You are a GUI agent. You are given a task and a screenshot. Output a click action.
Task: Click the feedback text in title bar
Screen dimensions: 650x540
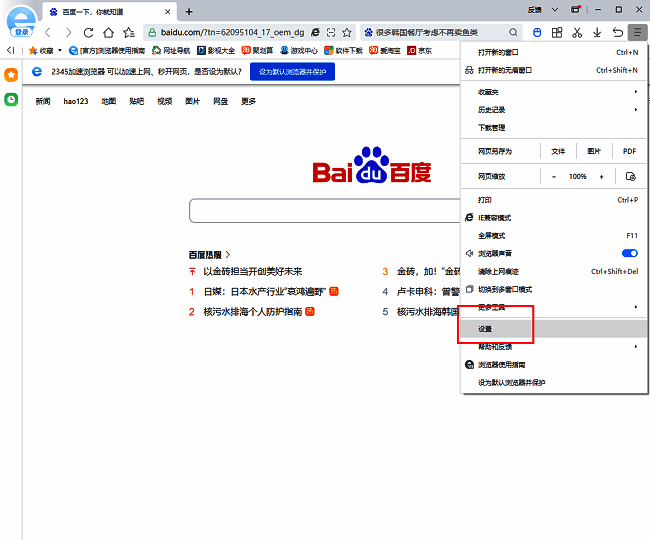pos(535,10)
